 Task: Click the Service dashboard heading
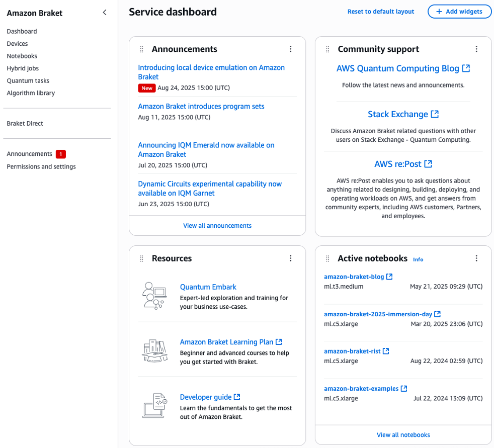173,12
